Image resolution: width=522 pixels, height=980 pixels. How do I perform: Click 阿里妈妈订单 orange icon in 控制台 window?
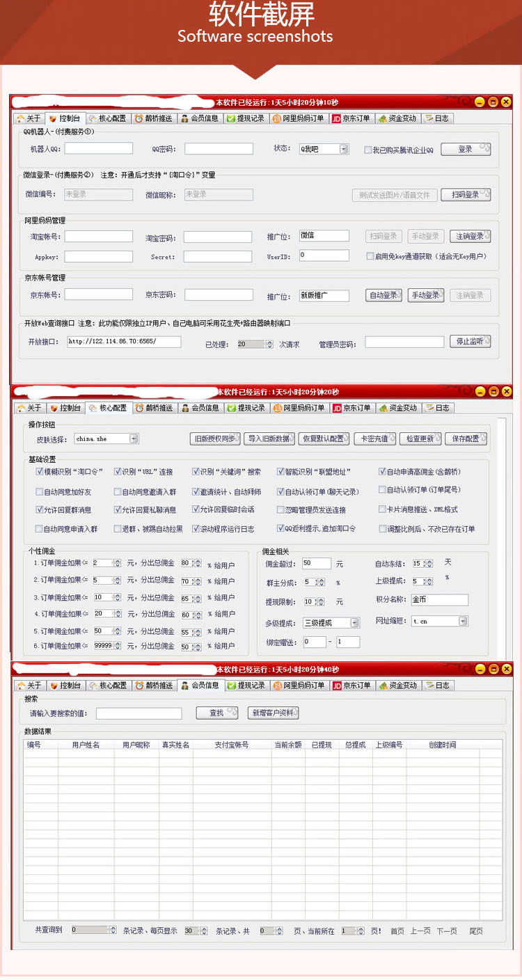point(276,118)
